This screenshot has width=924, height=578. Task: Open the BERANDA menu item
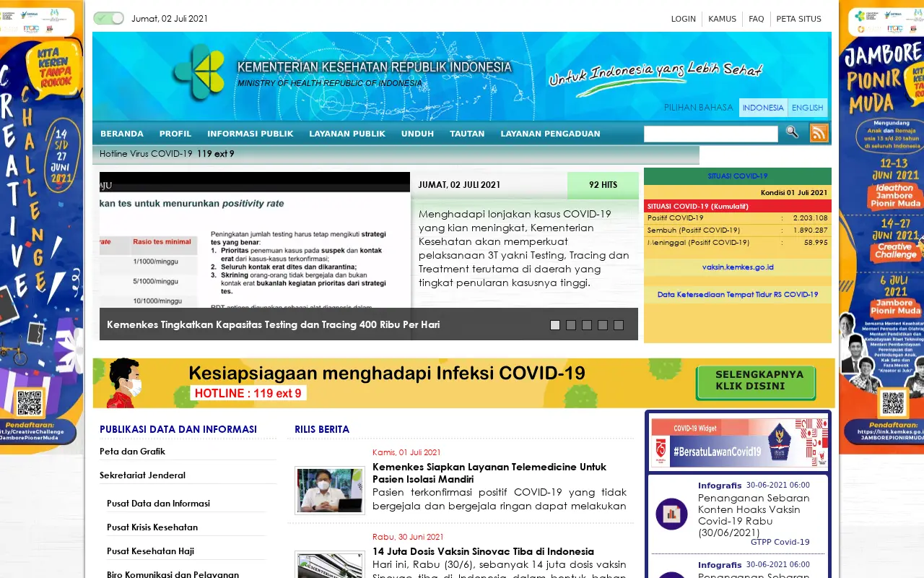[122, 134]
